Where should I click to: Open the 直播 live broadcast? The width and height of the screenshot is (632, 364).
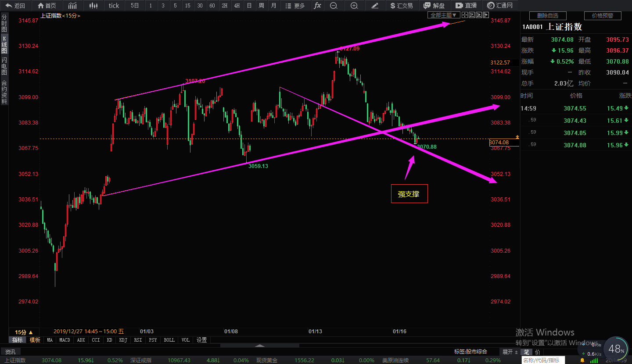pyautogui.click(x=466, y=6)
